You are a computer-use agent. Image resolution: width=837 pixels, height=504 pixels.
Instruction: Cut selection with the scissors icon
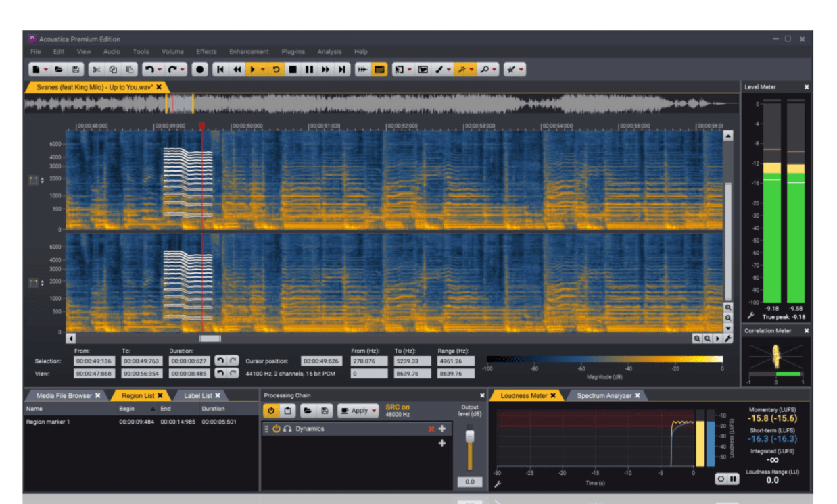click(x=96, y=69)
